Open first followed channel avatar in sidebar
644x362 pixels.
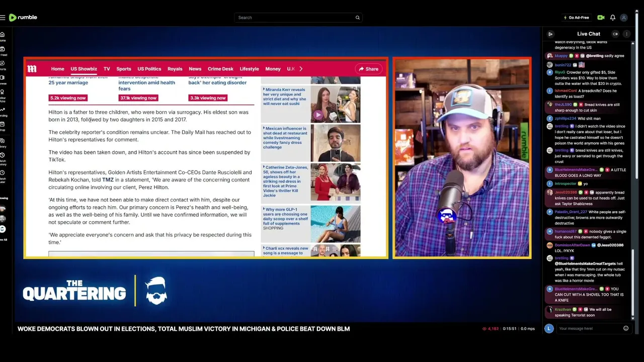(3, 209)
